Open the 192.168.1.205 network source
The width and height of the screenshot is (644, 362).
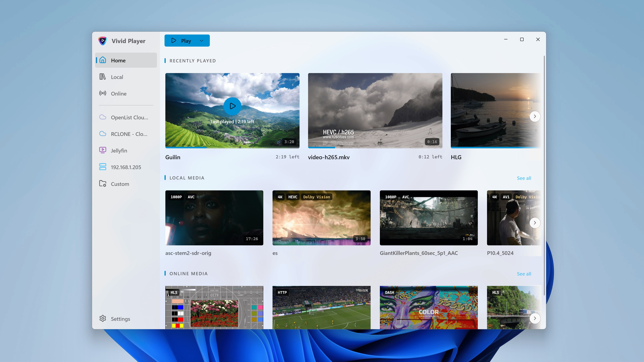click(126, 167)
